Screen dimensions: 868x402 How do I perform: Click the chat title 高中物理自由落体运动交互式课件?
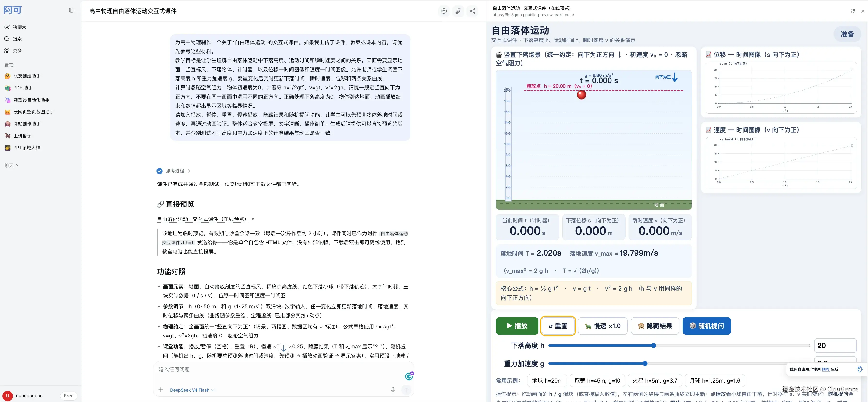(133, 11)
